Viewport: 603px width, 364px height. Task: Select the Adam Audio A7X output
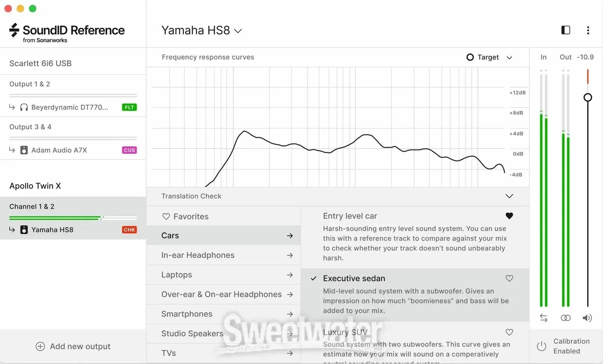[x=59, y=150]
